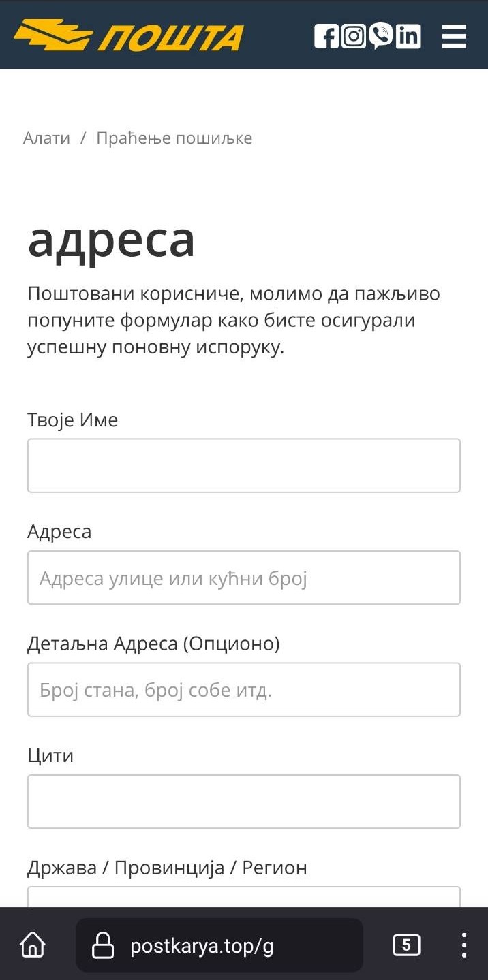Tap the padlock site security icon

[103, 945]
